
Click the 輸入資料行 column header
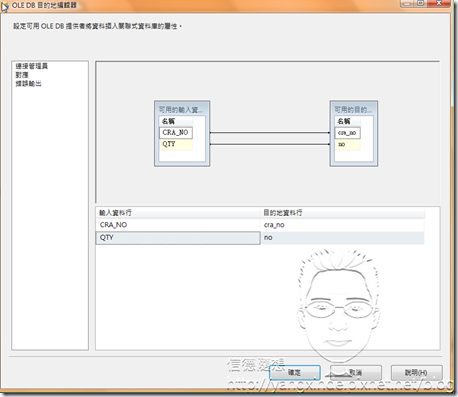[x=178, y=212]
